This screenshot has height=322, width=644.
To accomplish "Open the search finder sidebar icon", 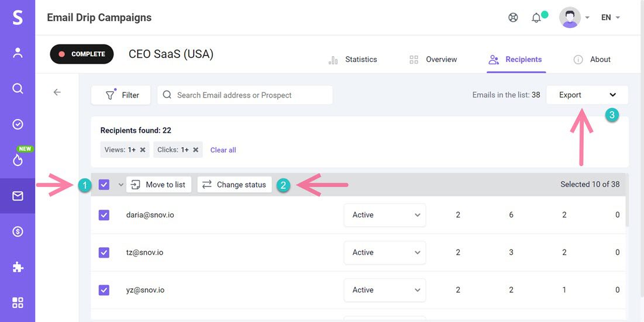I will 18,88.
